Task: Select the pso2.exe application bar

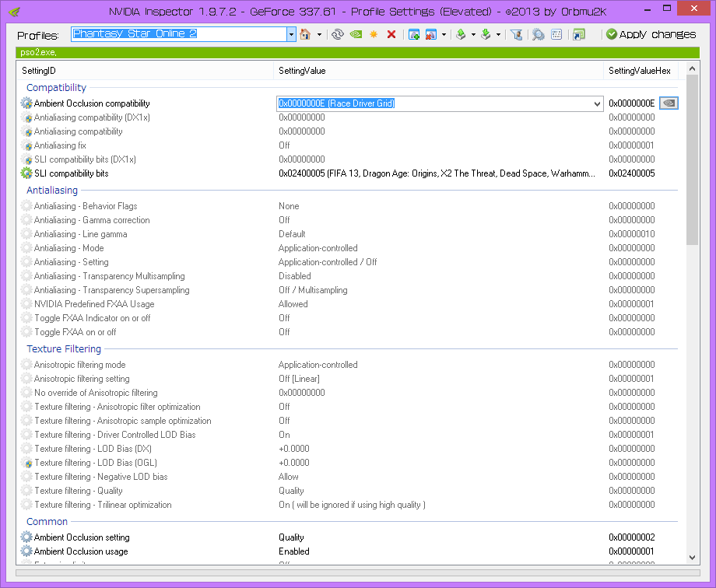Action: [x=357, y=53]
